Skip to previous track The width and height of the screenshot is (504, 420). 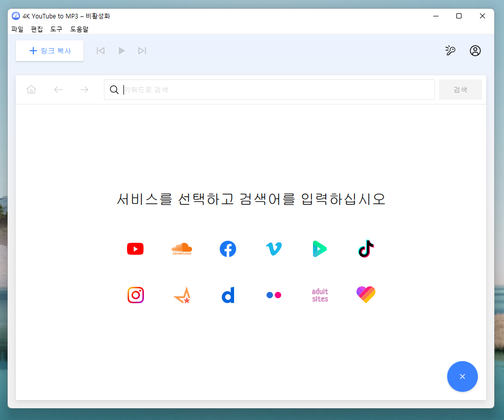(100, 51)
